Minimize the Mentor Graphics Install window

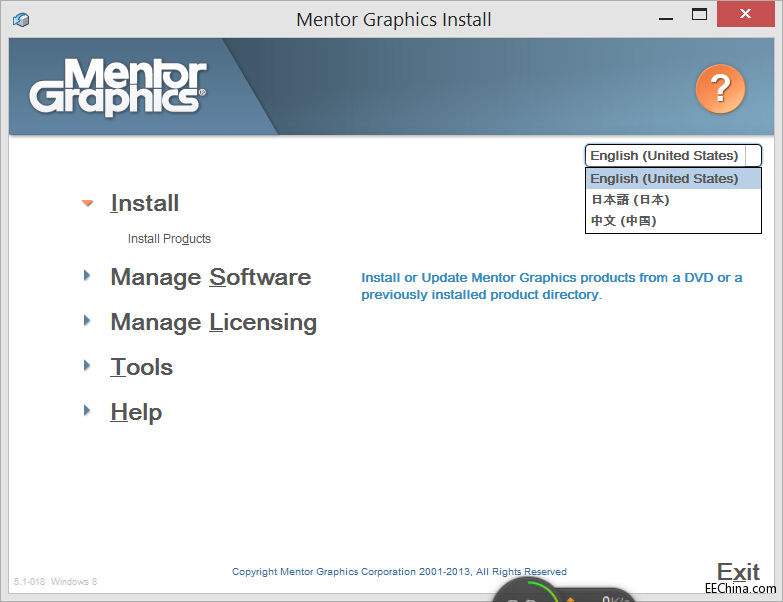coord(666,17)
